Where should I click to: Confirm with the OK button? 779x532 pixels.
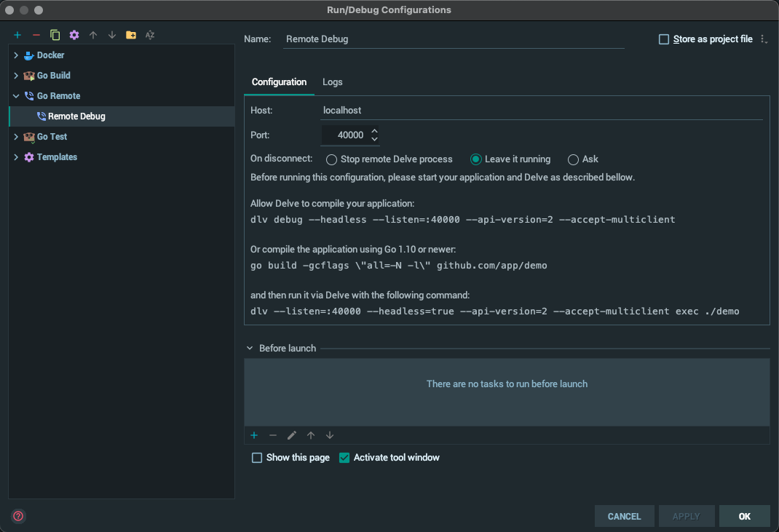(744, 517)
